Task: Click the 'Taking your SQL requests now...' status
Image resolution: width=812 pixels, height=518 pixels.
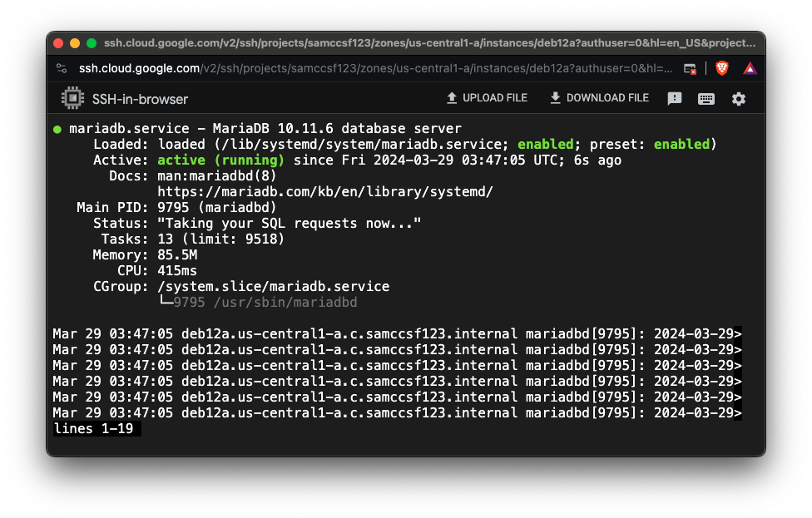Action: pyautogui.click(x=289, y=223)
